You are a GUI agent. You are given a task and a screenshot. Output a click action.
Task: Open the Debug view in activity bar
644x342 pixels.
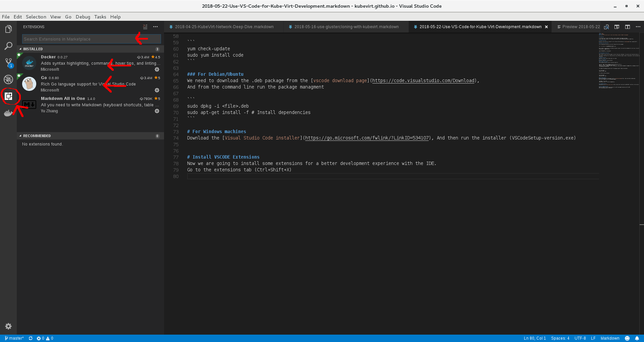[8, 79]
